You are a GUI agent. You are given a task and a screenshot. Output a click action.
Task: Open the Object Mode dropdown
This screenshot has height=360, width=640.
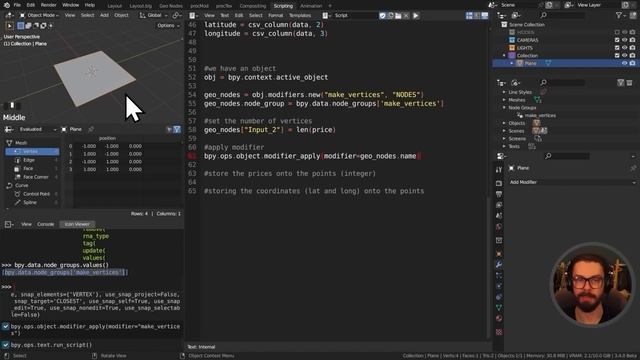39,15
